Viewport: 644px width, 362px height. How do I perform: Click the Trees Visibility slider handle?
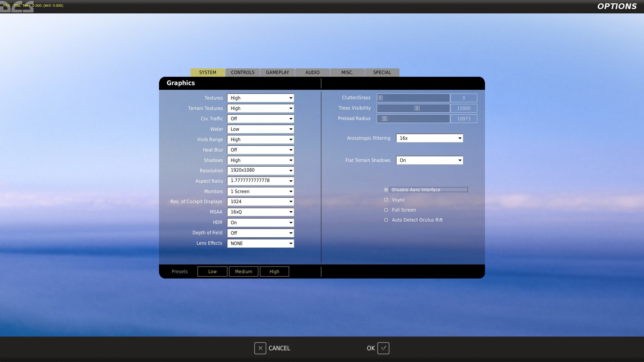[417, 108]
